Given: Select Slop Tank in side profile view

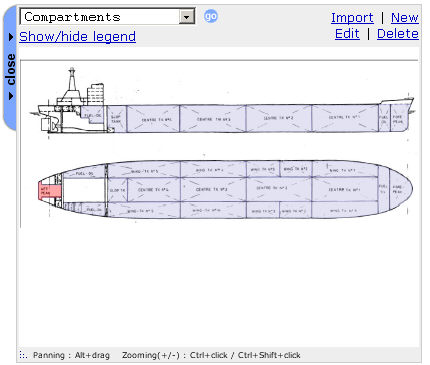Looking at the screenshot, I should [x=116, y=119].
